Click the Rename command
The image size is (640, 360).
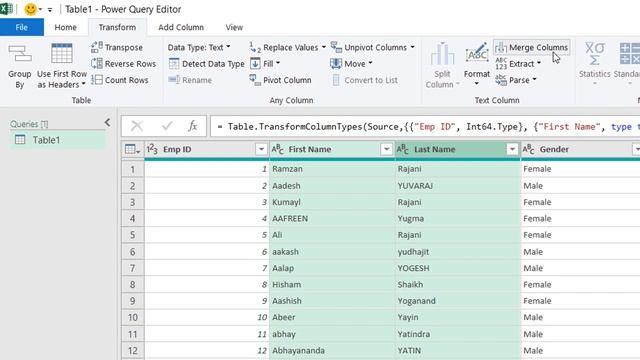[190, 80]
